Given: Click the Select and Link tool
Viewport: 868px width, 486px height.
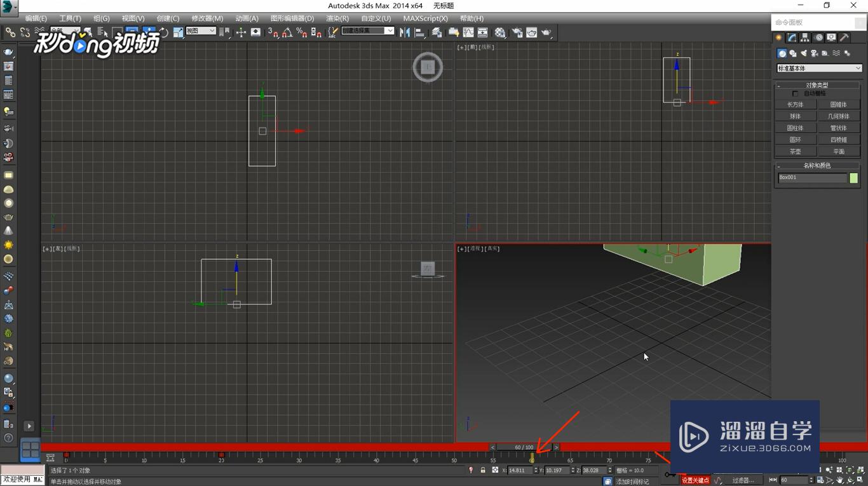Looking at the screenshot, I should tap(10, 32).
